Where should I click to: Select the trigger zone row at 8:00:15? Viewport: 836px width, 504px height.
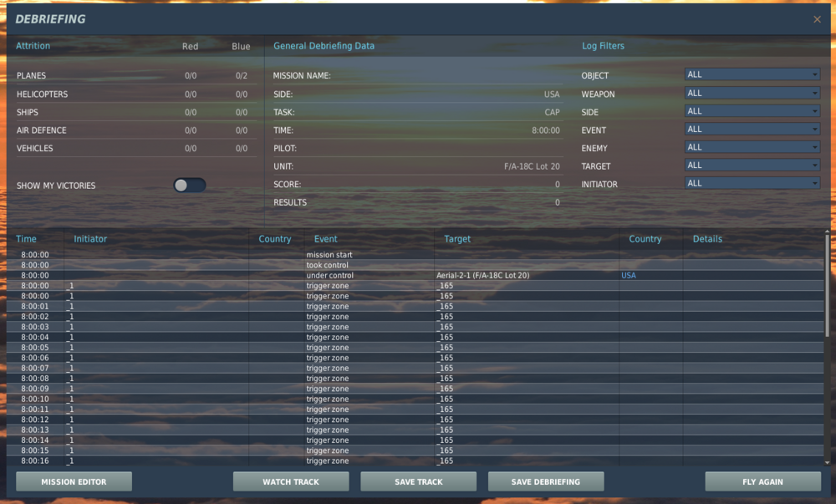[x=415, y=451]
